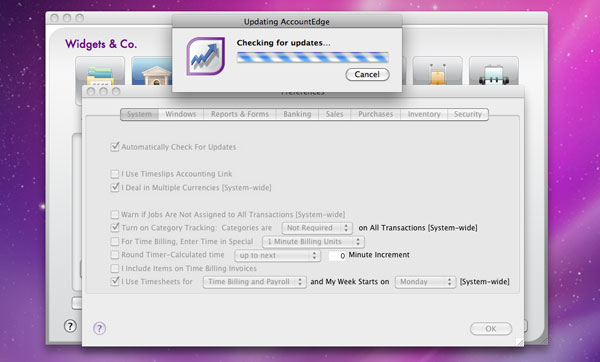Click the Widgets & Co. company title

point(101,44)
